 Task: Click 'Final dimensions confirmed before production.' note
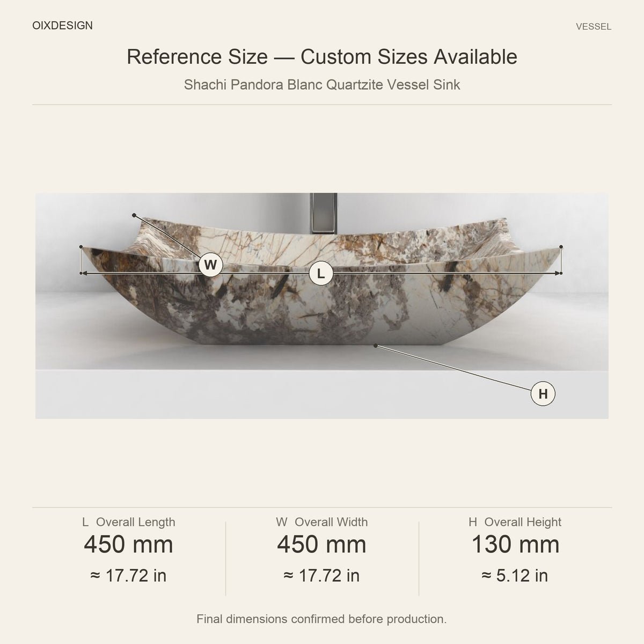click(x=322, y=619)
